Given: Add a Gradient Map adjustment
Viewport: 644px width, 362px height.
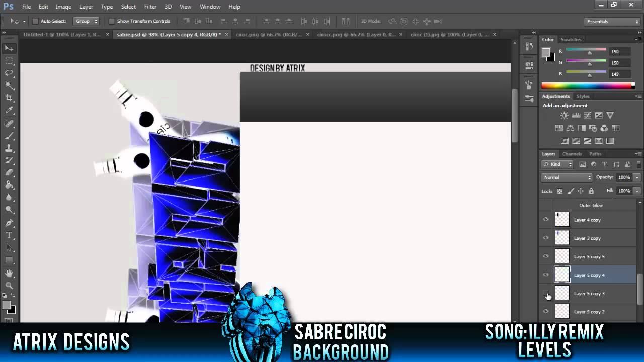Looking at the screenshot, I should (x=610, y=141).
